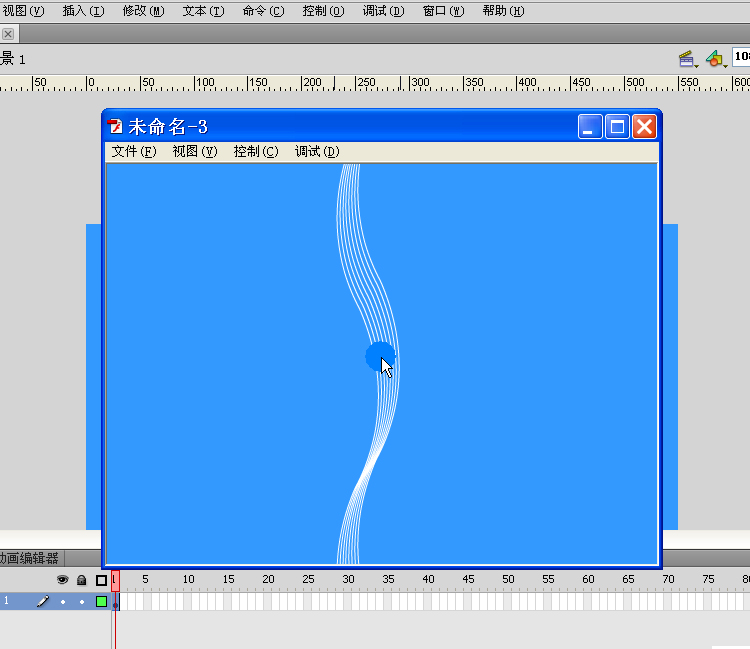Viewport: 750px width, 649px height.
Task: Maximize the 未命名-3 player window
Action: pyautogui.click(x=617, y=127)
